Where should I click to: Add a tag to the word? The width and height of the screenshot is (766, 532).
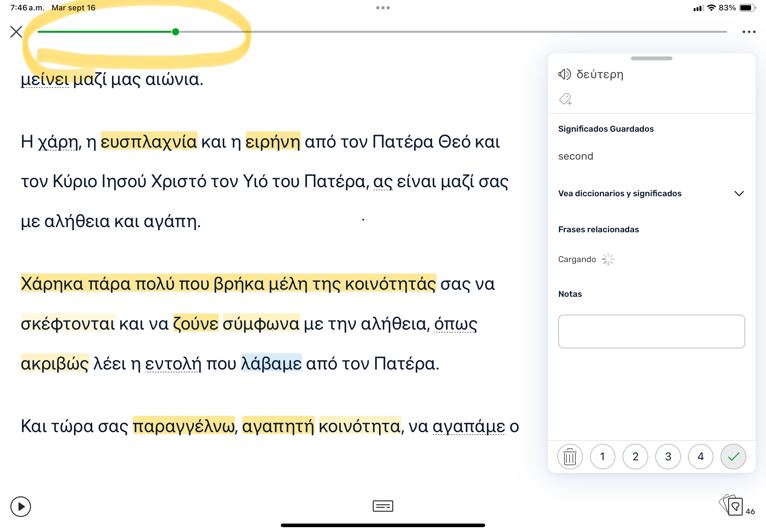coord(565,99)
